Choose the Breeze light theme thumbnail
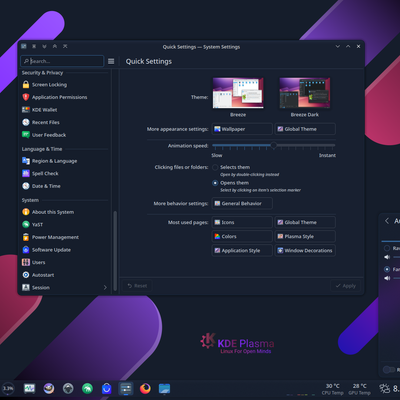 tap(238, 93)
